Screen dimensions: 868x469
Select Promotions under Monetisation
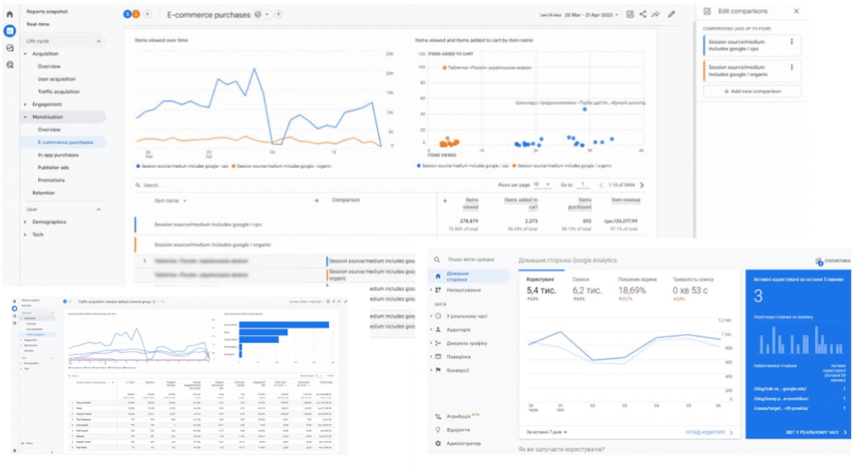pyautogui.click(x=51, y=180)
